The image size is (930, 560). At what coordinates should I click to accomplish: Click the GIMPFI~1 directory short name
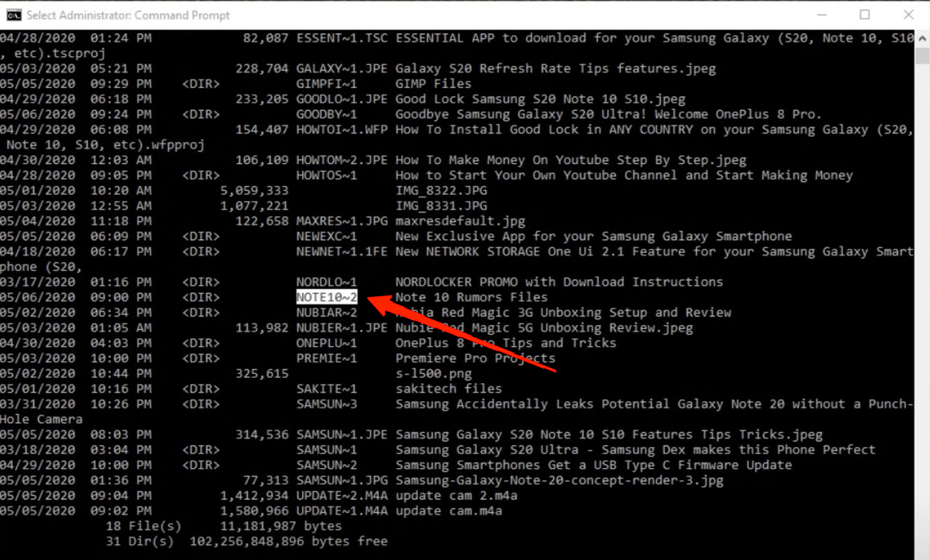(x=327, y=84)
